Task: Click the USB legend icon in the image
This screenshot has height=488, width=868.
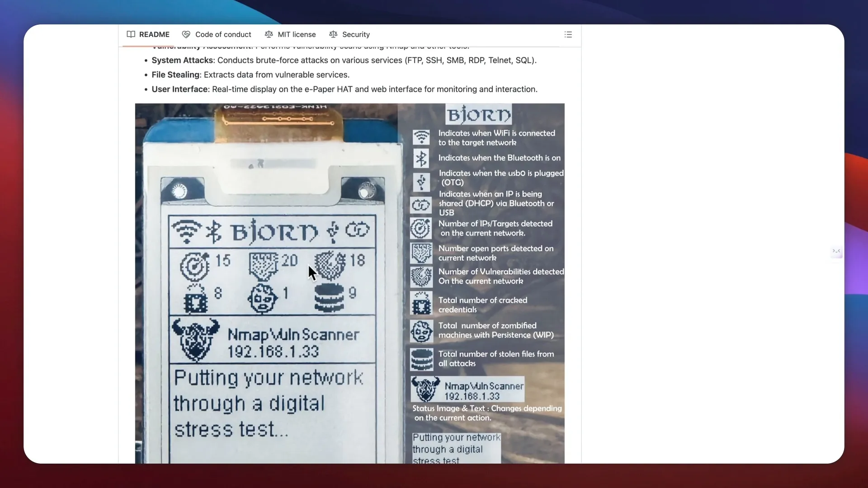Action: point(421,182)
